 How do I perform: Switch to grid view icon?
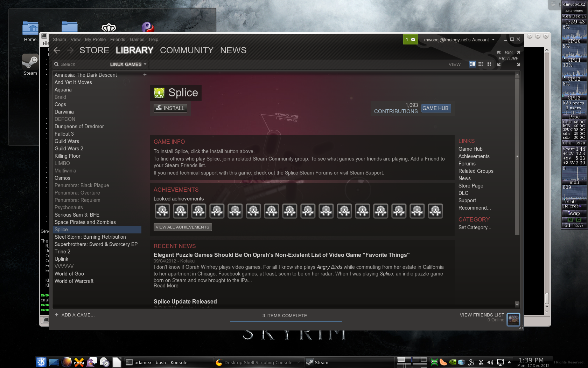click(489, 64)
